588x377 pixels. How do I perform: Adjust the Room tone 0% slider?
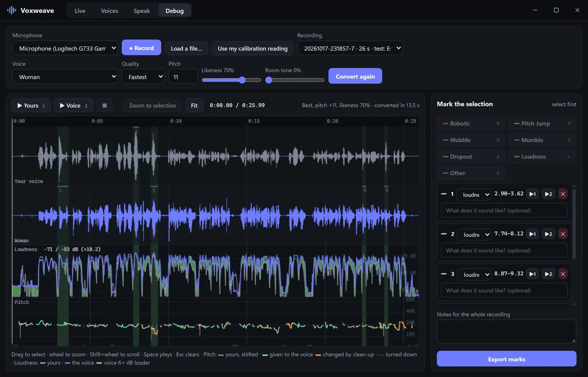pos(295,80)
